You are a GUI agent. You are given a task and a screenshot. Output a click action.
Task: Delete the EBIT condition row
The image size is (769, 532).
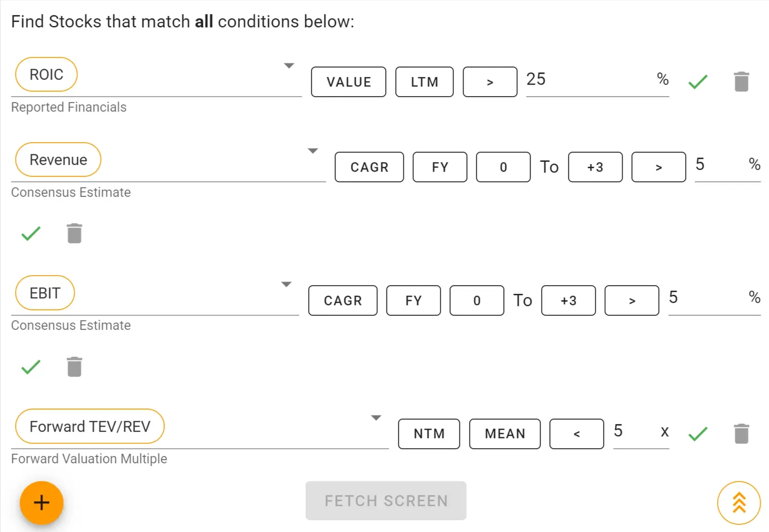(74, 367)
